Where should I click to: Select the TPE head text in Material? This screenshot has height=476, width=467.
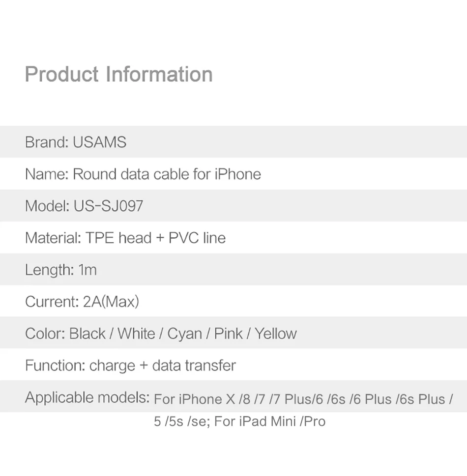tap(118, 238)
